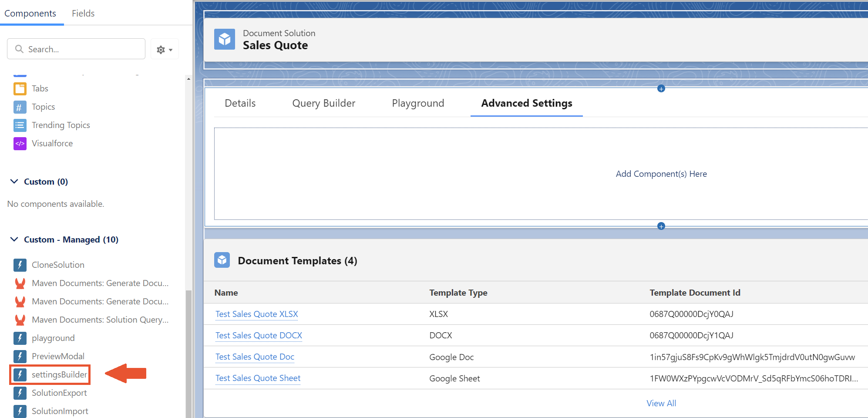Click the plus icon above Add Component area
Screen dimensions: 868x418
tap(661, 89)
